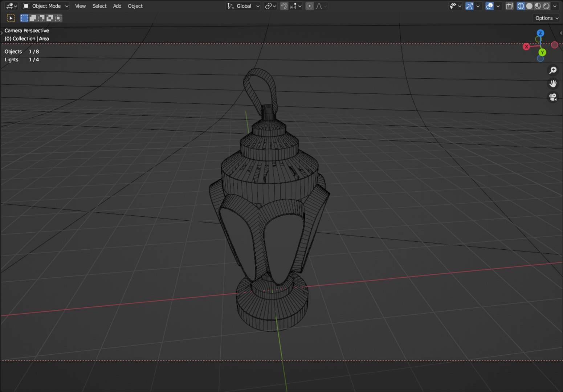Choose the invert selection mode
The height and width of the screenshot is (392, 563).
[49, 18]
